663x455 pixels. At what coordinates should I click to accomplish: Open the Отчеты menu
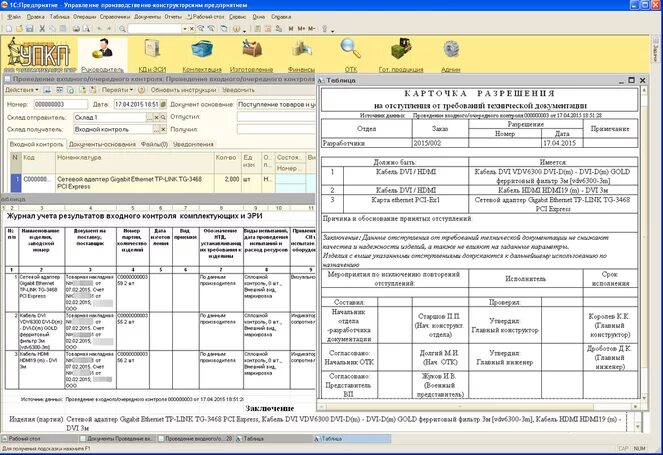coord(173,17)
